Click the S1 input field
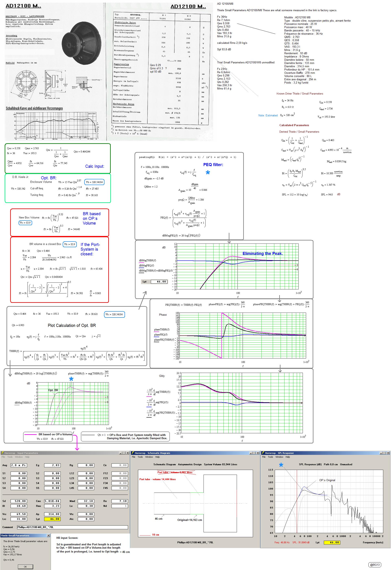Viewport: 392px width, 570px height. pyautogui.click(x=19, y=473)
